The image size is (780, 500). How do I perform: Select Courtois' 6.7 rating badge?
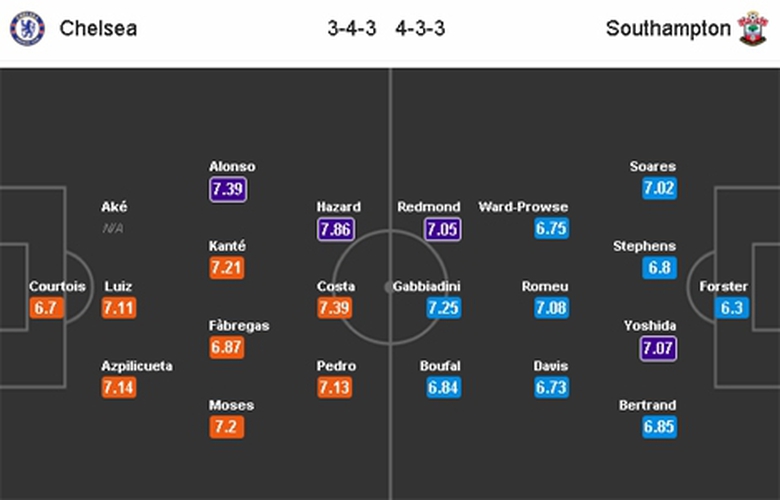point(47,308)
